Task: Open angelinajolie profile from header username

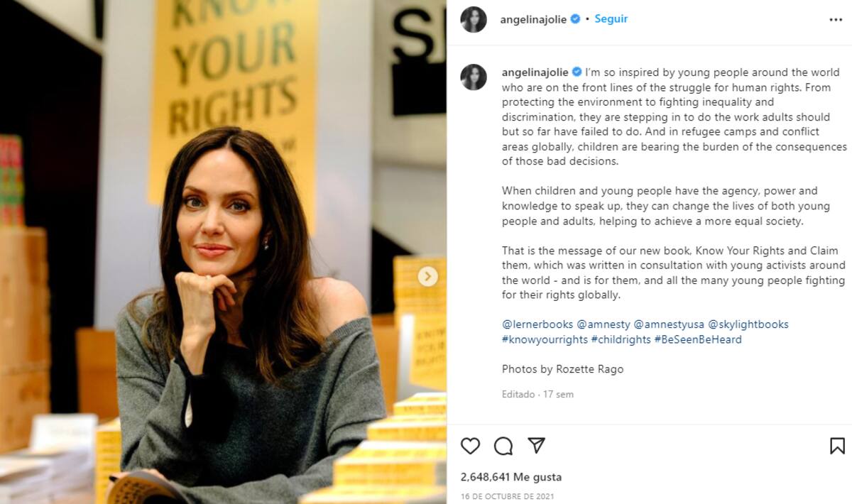Action: pos(533,20)
